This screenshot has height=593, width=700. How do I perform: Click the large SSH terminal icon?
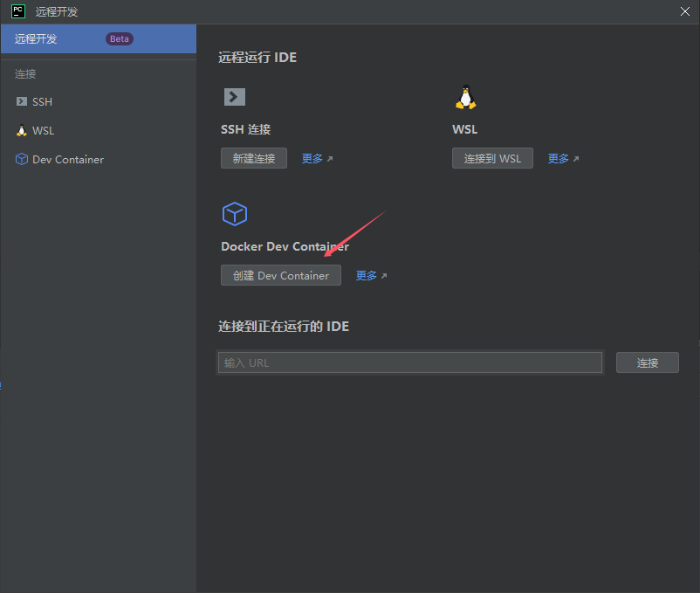pos(235,96)
